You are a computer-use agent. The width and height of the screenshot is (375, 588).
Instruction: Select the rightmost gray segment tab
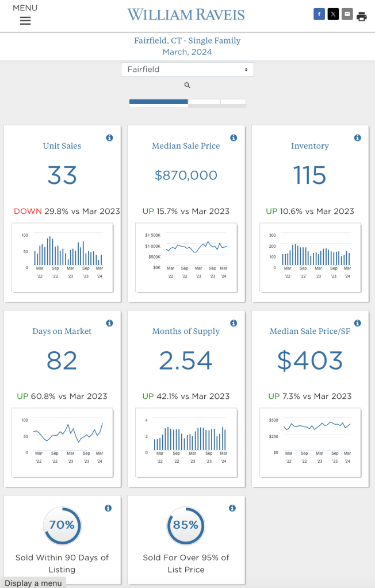[233, 102]
